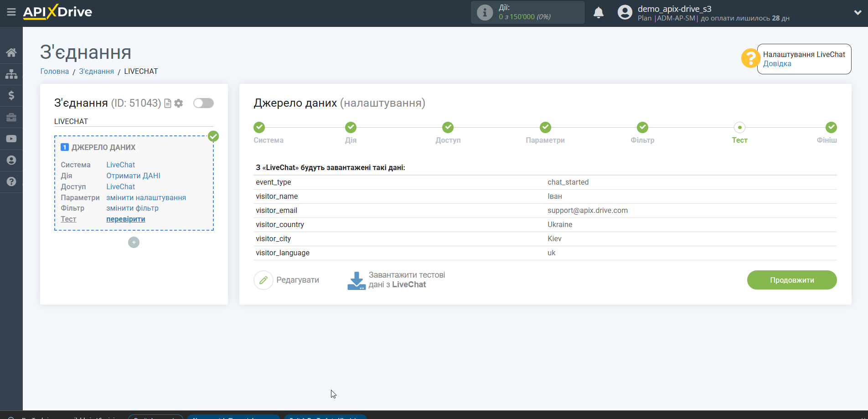Image resolution: width=868 pixels, height=419 pixels.
Task: Toggle the connection on/off switch
Action: pos(203,103)
